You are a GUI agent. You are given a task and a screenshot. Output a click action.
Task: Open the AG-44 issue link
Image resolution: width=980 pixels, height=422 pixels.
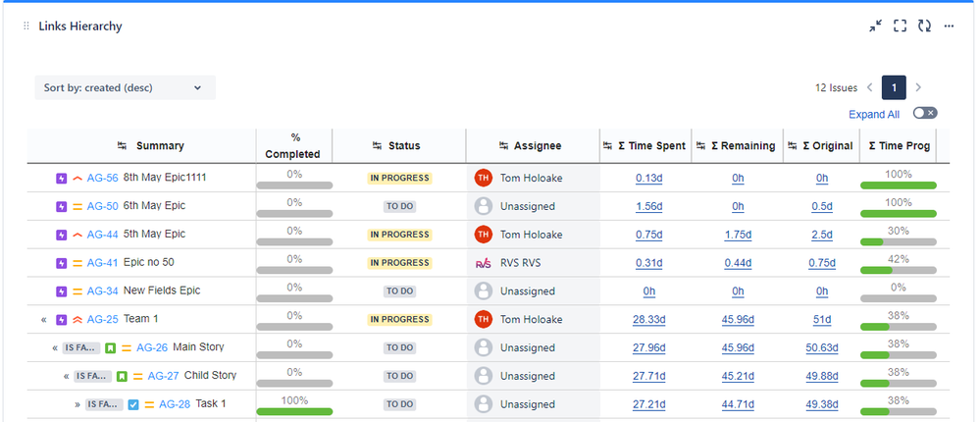click(102, 235)
